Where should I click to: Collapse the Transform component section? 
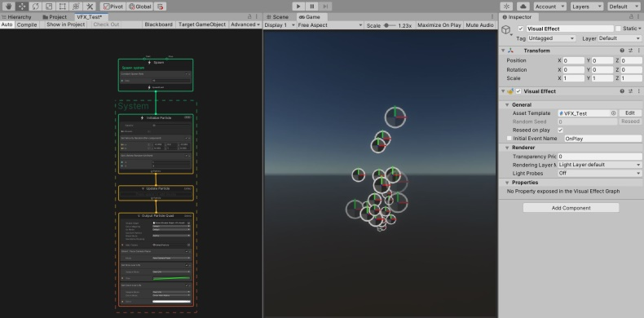point(503,51)
